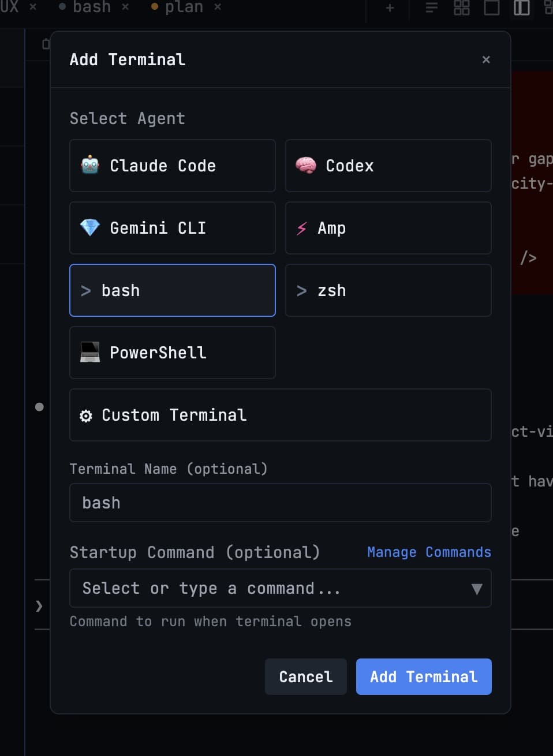Viewport: 553px width, 756px height.
Task: Select the Claude Code agent
Action: click(172, 166)
